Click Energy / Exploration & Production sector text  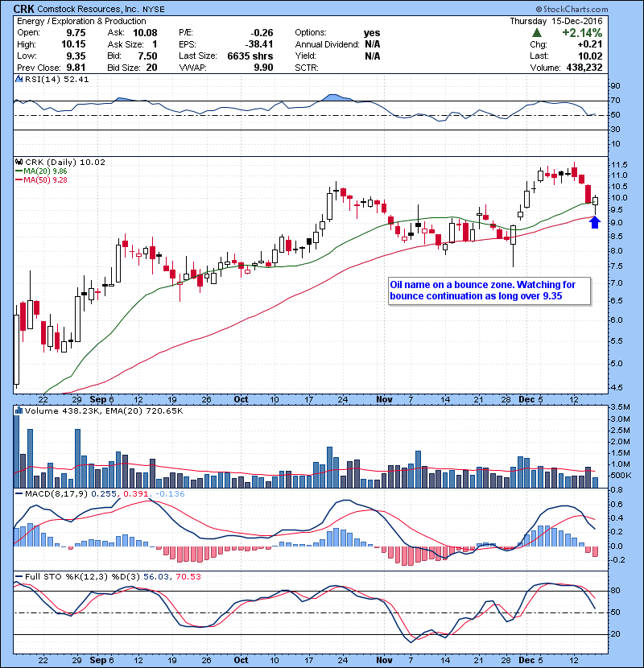coord(81,21)
